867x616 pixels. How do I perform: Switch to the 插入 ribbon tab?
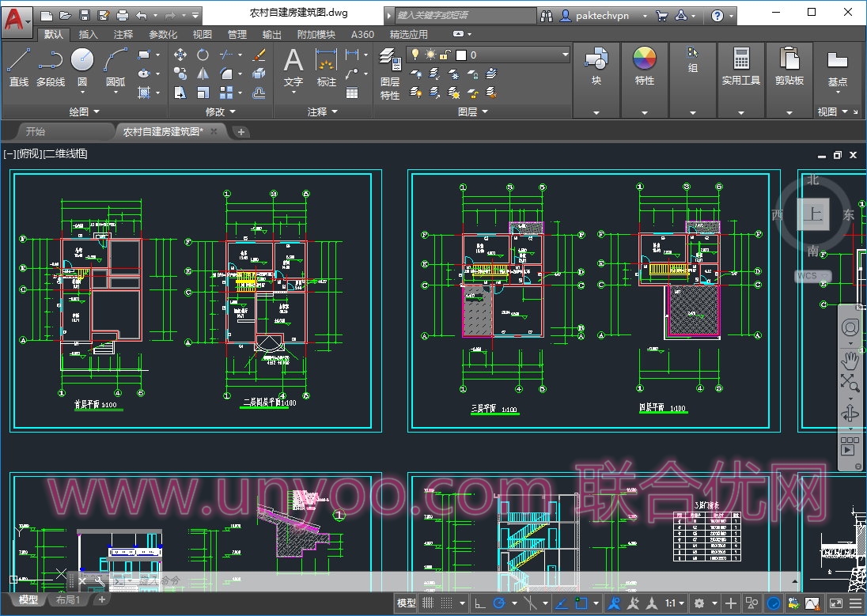pyautogui.click(x=89, y=34)
